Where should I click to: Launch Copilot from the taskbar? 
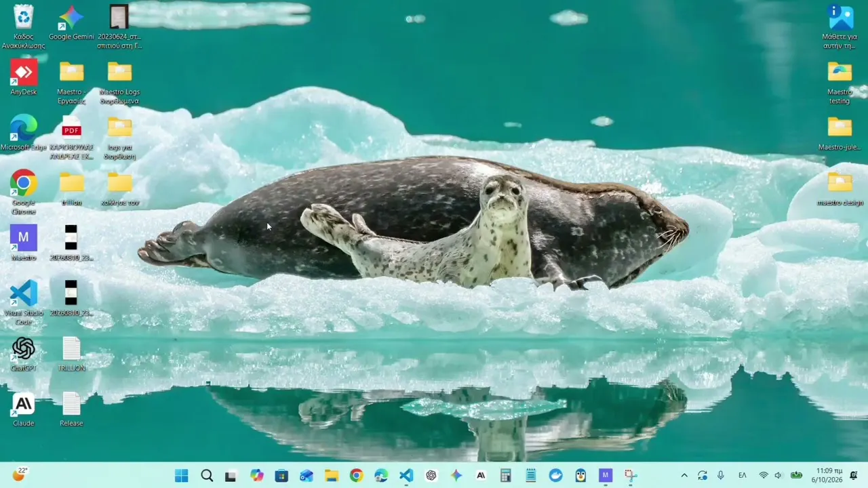pos(256,476)
